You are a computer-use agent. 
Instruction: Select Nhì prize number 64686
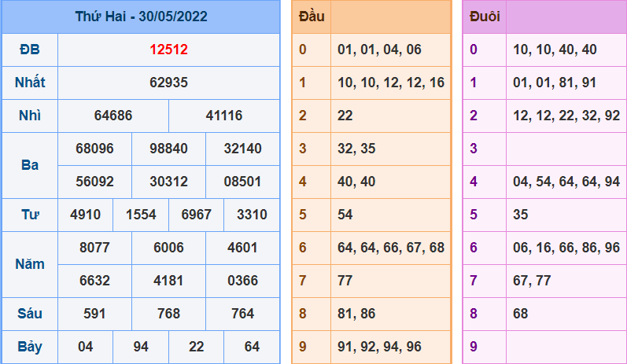click(x=113, y=116)
